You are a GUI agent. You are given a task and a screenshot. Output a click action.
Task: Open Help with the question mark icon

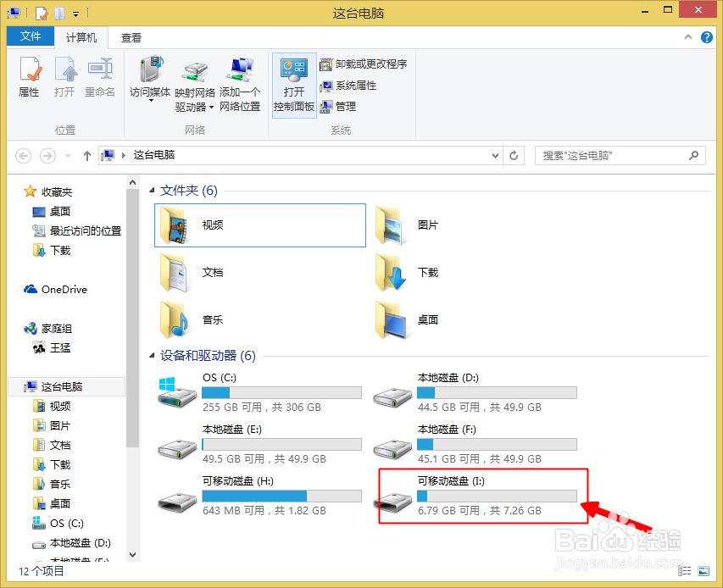[x=706, y=37]
